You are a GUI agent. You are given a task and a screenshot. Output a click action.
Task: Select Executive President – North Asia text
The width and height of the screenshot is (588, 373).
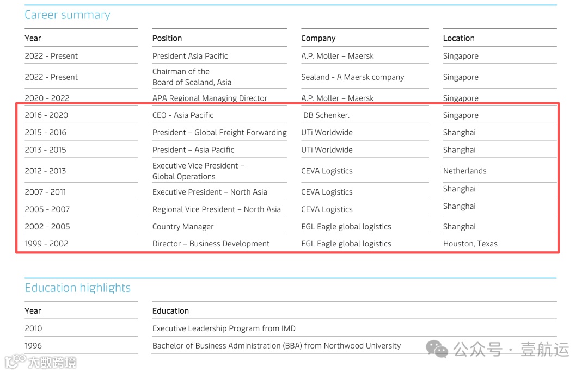tap(210, 192)
